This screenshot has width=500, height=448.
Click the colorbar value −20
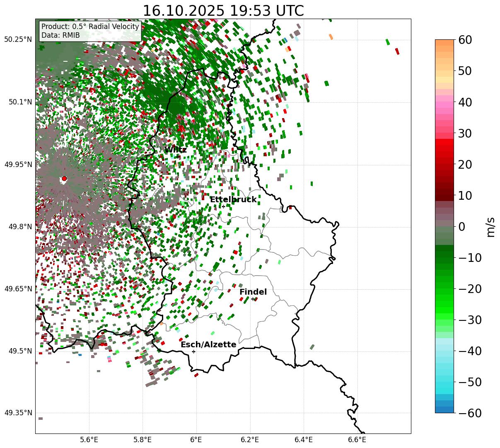pos(471,288)
